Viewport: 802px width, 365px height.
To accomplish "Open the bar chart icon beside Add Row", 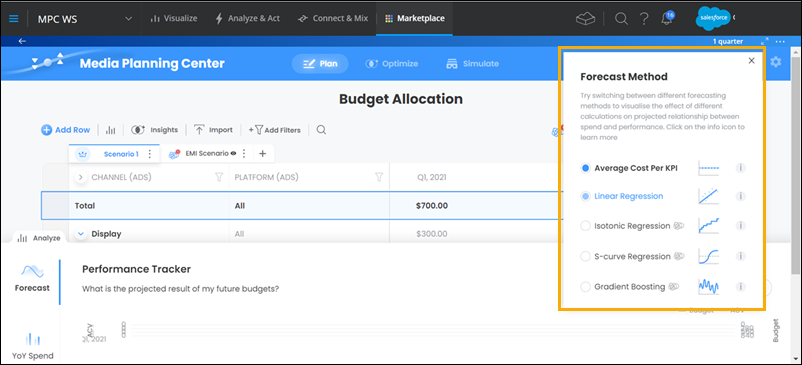I will [x=110, y=130].
